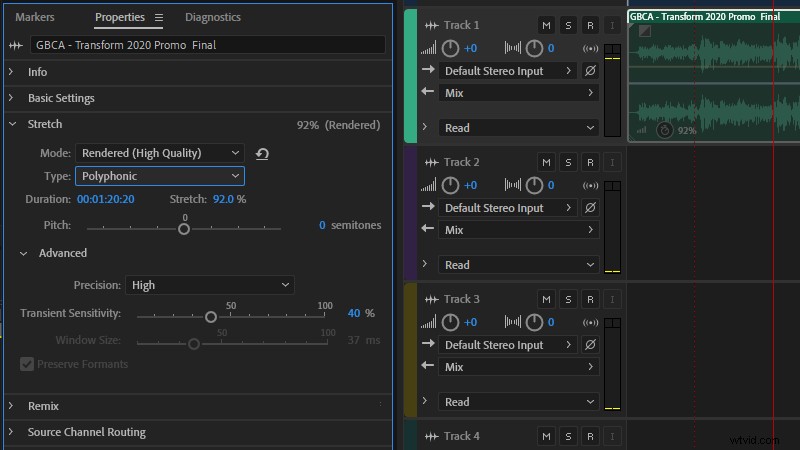Mute Track 4 with M button
Screen dimensions: 800x450
point(546,436)
